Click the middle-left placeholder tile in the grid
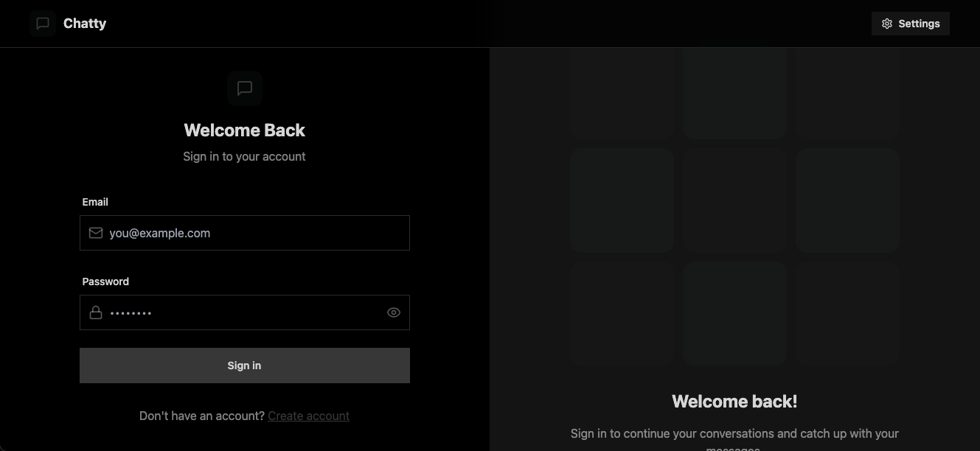 pos(622,200)
